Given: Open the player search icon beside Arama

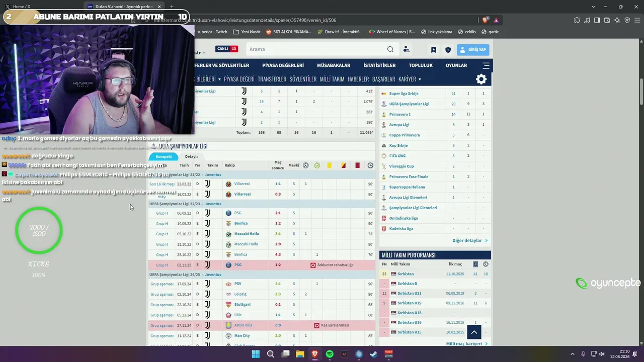Looking at the screenshot, I should click(407, 49).
